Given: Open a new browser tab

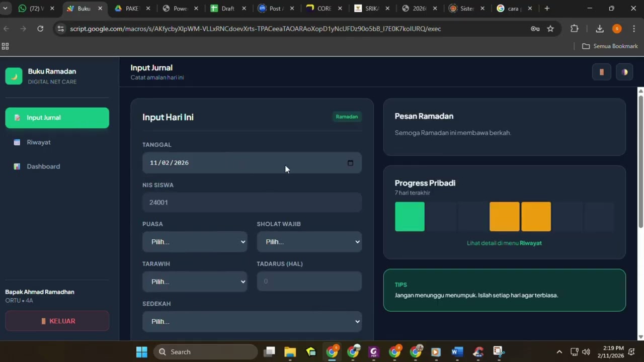Looking at the screenshot, I should click(x=547, y=9).
